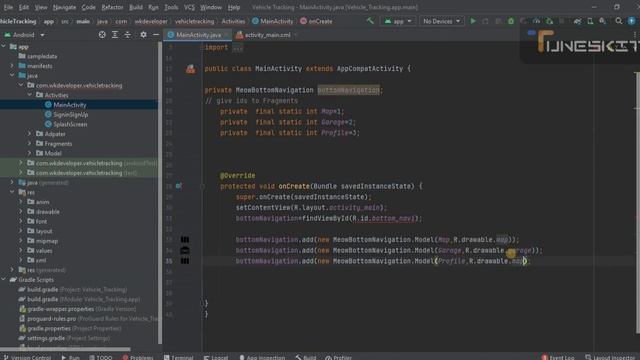The width and height of the screenshot is (640, 360).
Task: Open the Event Log
Action: pos(558,357)
